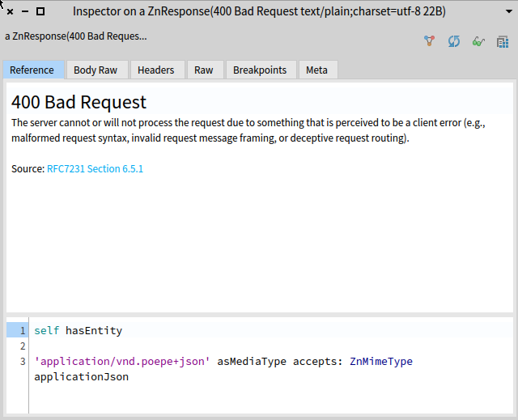Minimize the inspector window
Viewport: 518px width, 420px height.
pyautogui.click(x=25, y=11)
